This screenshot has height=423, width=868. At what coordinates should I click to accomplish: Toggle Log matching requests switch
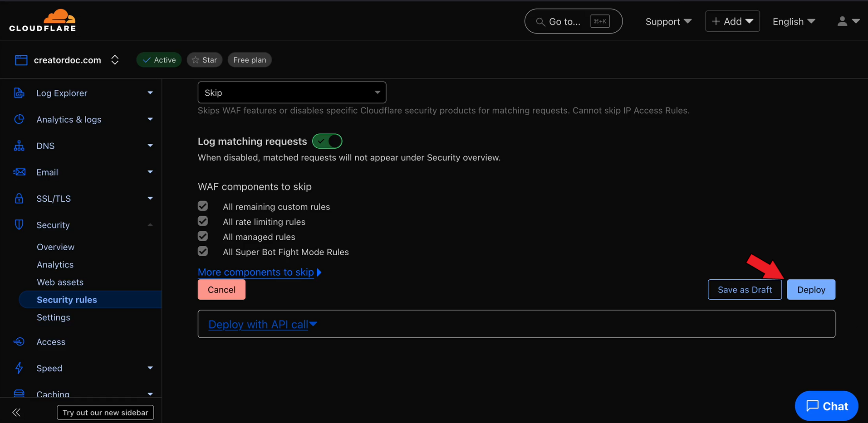(x=327, y=141)
